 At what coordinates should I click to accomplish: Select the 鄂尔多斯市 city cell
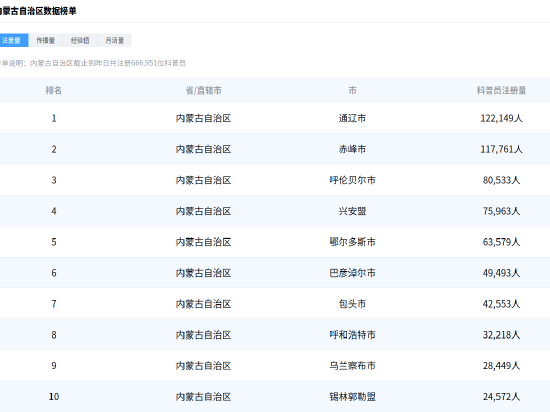click(x=353, y=242)
